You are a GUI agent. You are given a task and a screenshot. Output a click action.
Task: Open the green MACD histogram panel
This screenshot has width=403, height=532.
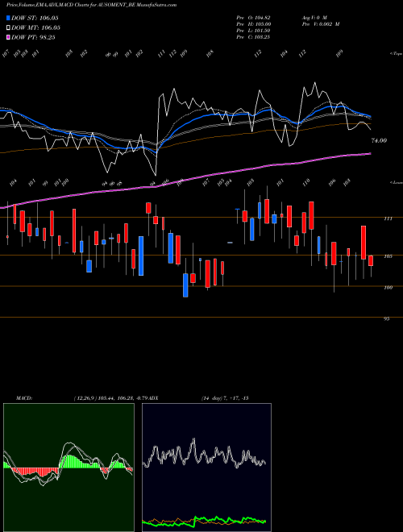(x=69, y=468)
